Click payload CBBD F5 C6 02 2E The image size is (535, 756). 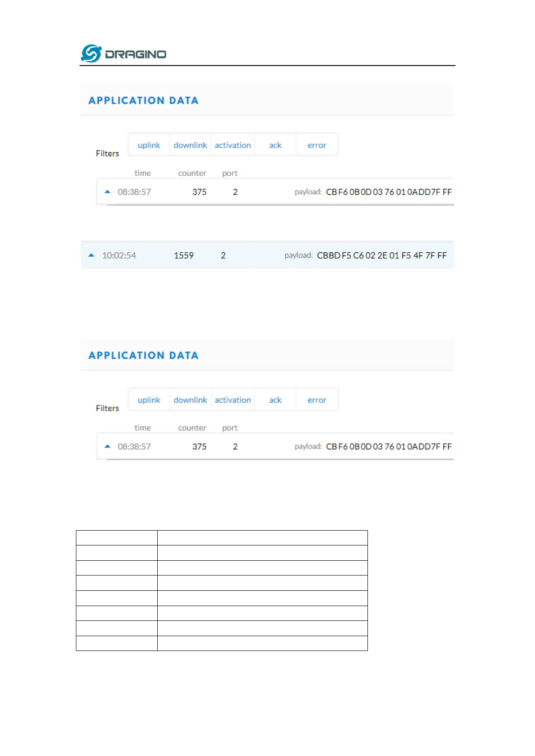click(x=382, y=255)
